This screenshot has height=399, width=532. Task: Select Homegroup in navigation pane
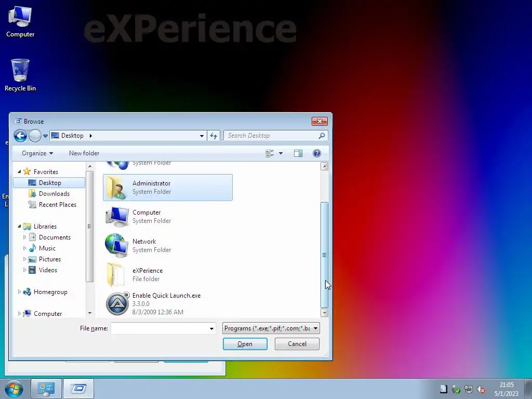pos(46,292)
